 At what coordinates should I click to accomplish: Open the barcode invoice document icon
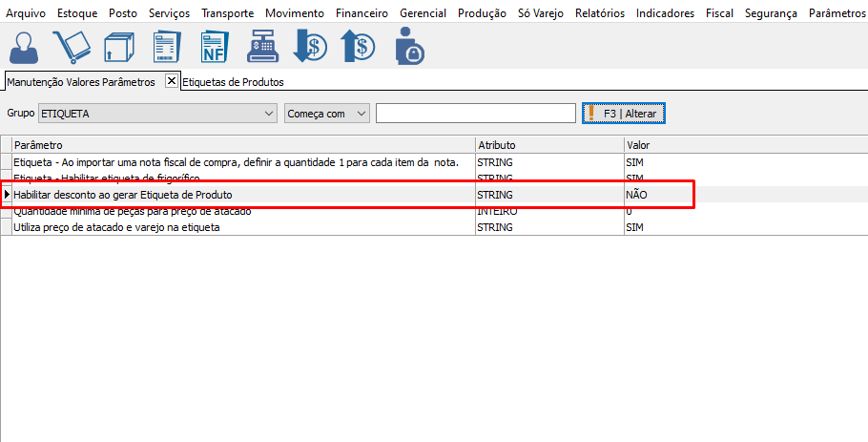pyautogui.click(x=167, y=47)
